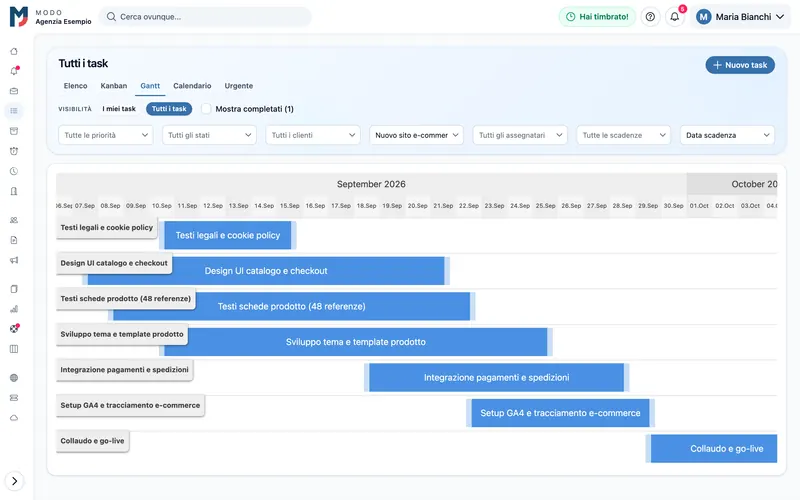Screen dimensions: 800x500
Task: Open the clock sidebar icon
Action: pos(14,171)
